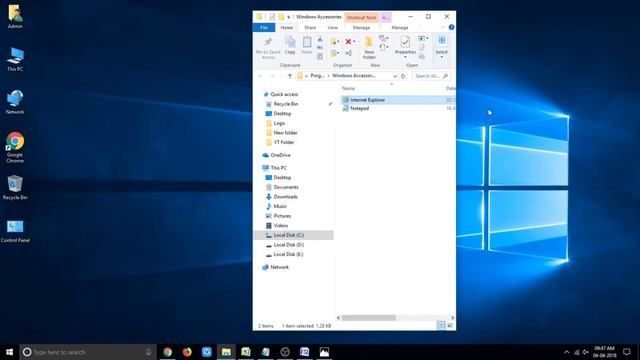Switch to the View tab
The width and height of the screenshot is (640, 360).
point(332,27)
